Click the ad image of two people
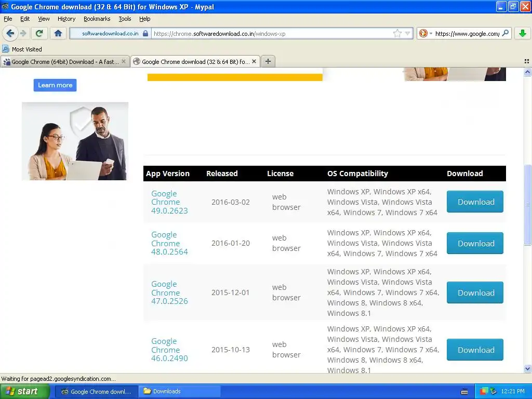This screenshot has height=399, width=532. point(75,141)
